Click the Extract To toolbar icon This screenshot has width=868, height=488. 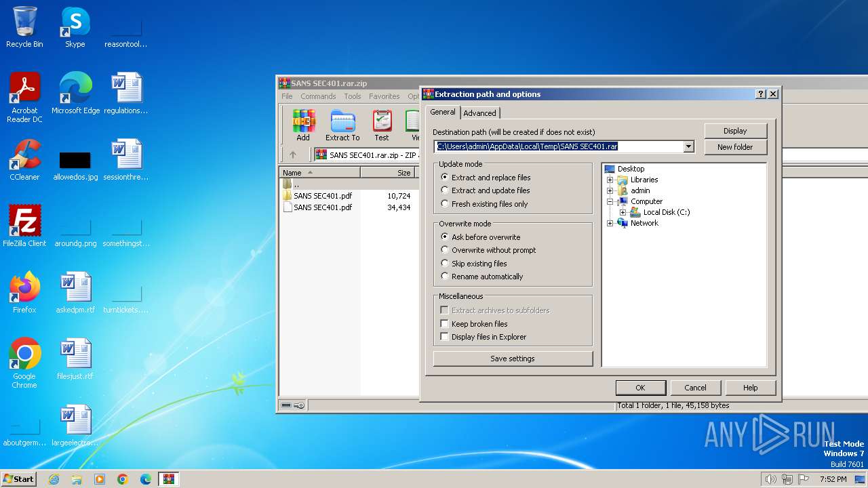pyautogui.click(x=342, y=125)
